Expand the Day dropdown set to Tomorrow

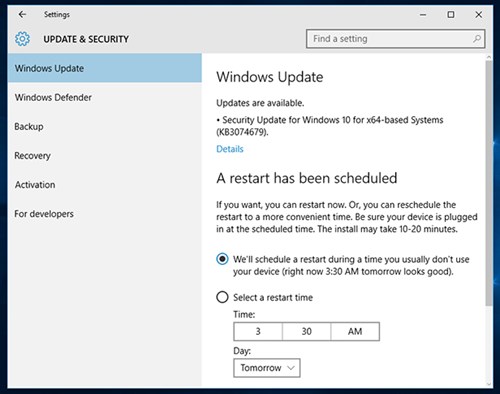tap(267, 368)
